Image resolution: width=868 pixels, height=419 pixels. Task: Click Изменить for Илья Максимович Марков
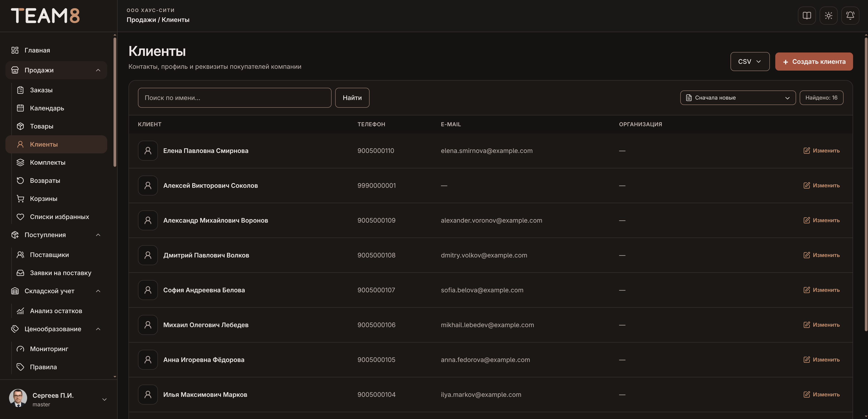(821, 394)
